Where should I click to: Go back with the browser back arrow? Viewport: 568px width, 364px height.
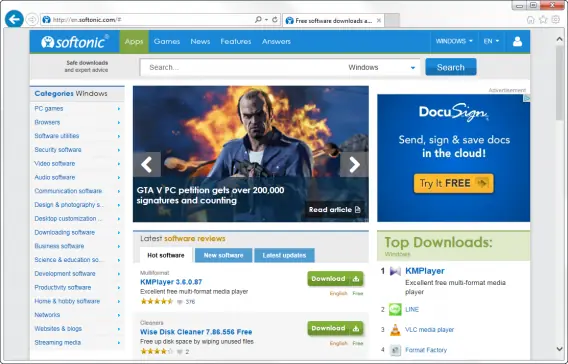pos(14,19)
